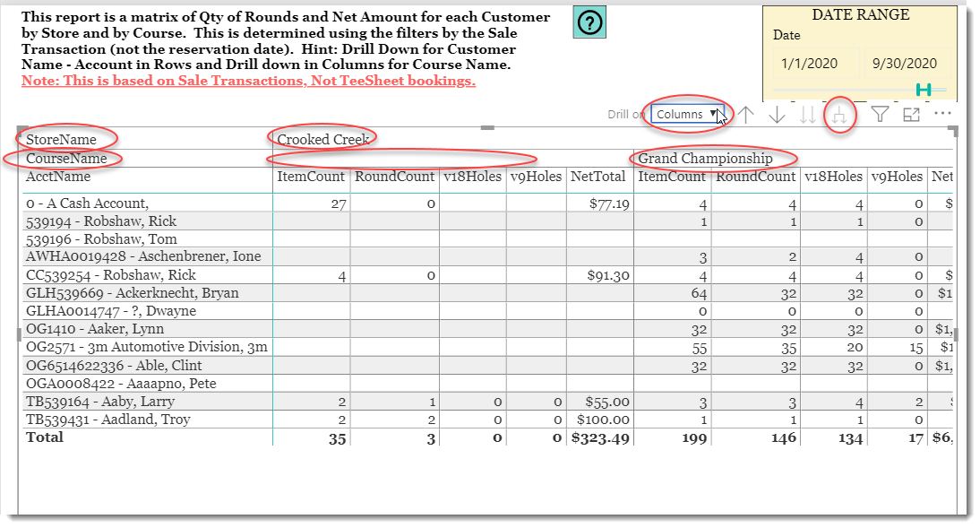Click the start date field 1/1/2020
Screen dimensions: 980x528
pos(810,63)
